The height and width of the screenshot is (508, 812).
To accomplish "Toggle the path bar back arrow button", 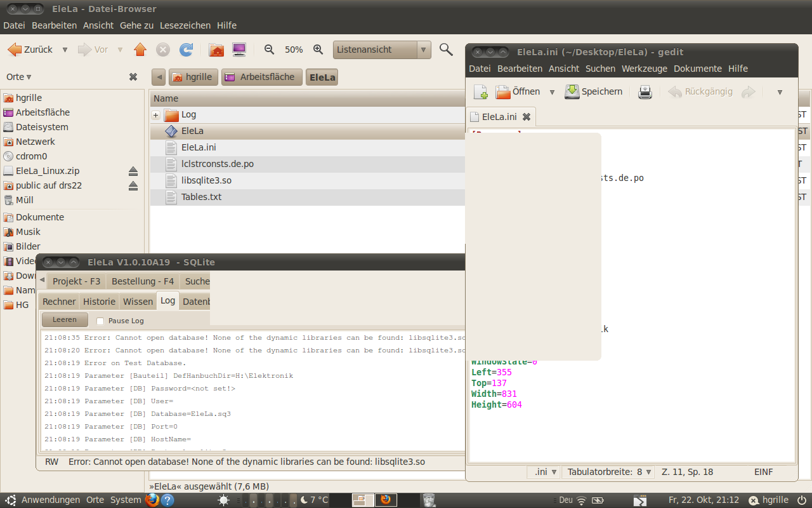I will pos(159,77).
